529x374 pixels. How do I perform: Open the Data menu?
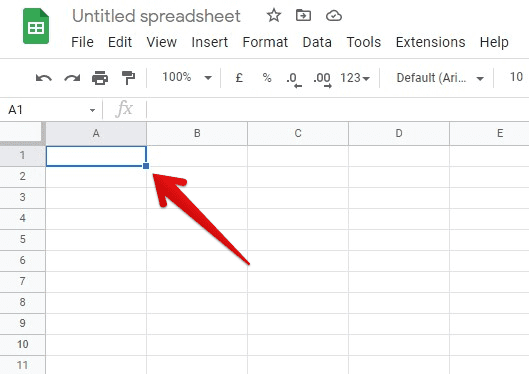[317, 42]
